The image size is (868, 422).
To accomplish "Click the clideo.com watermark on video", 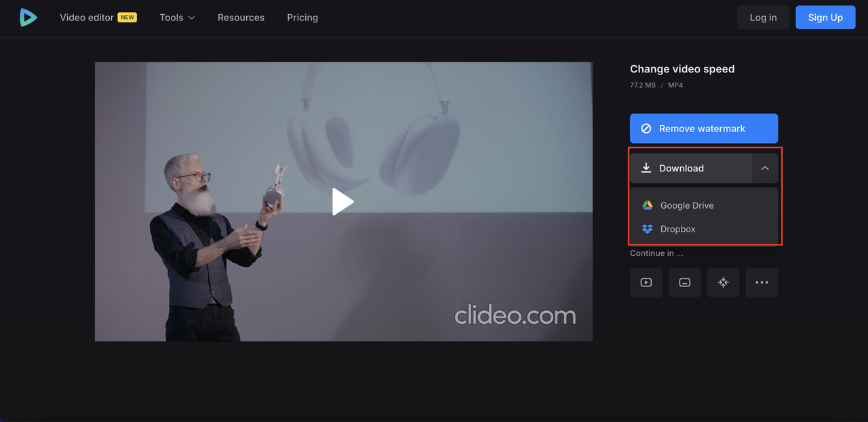I will pos(515,315).
